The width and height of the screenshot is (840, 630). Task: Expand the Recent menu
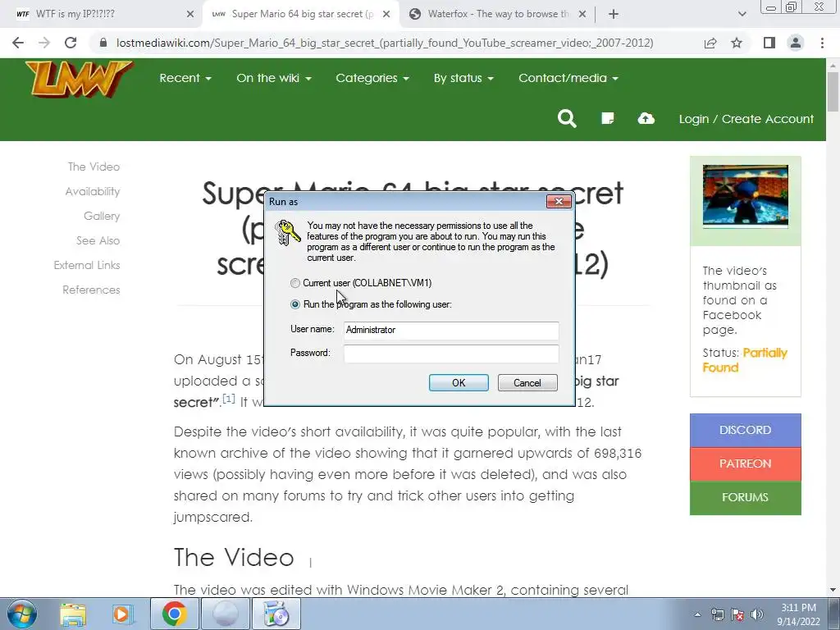[x=185, y=78]
